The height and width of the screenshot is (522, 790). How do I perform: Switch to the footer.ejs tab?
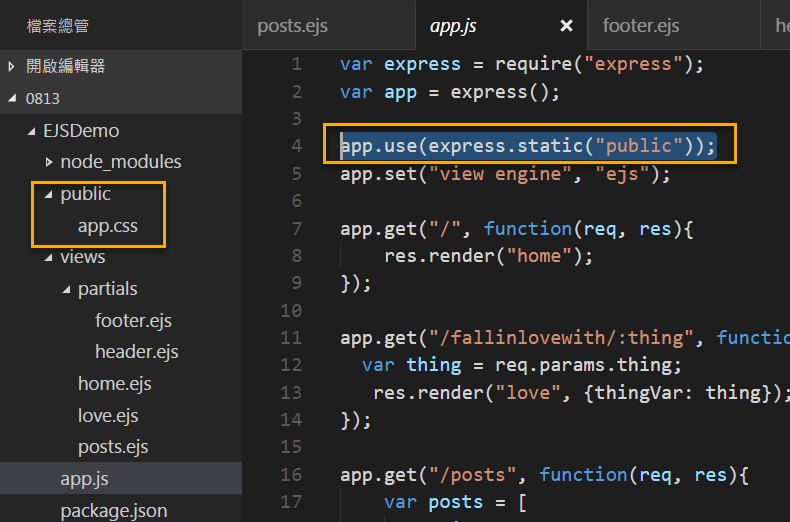pos(641,26)
